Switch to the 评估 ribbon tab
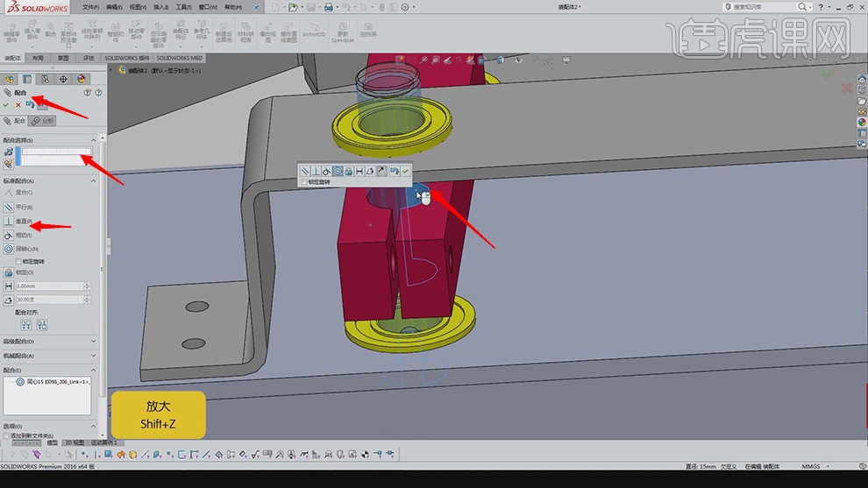Image resolution: width=868 pixels, height=488 pixels. click(89, 58)
